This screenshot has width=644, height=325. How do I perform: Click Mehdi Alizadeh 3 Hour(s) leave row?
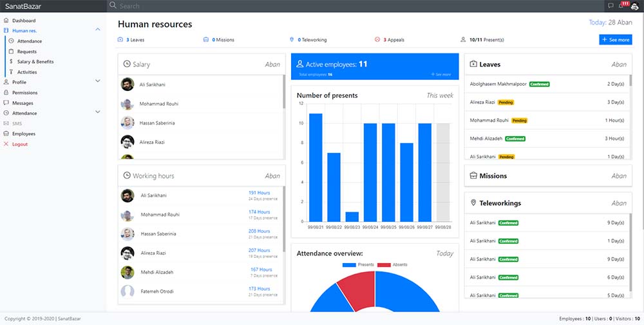(x=547, y=139)
